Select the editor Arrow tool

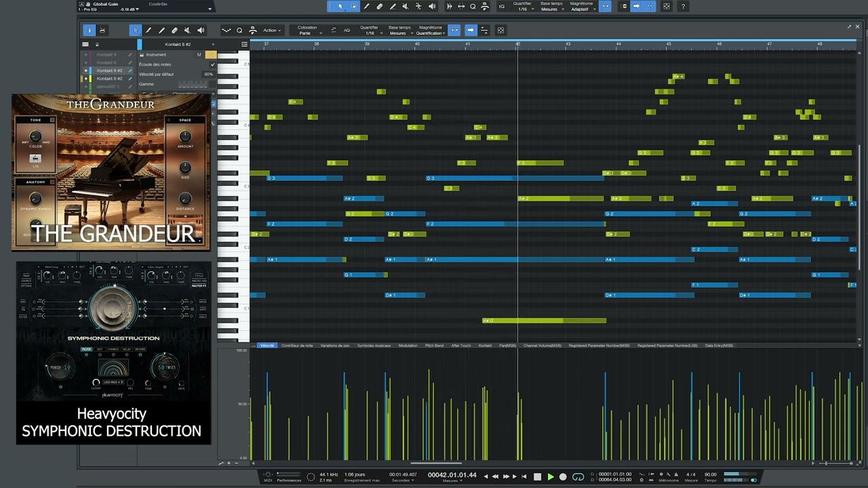click(136, 30)
